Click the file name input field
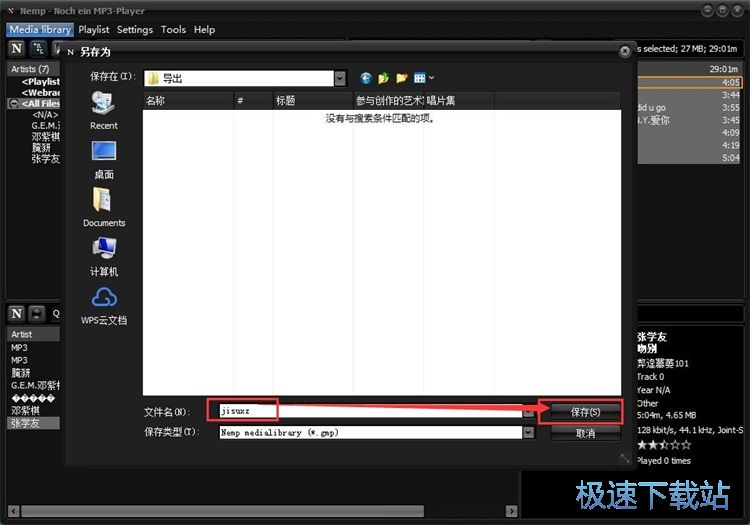The height and width of the screenshot is (525, 750). [371, 411]
